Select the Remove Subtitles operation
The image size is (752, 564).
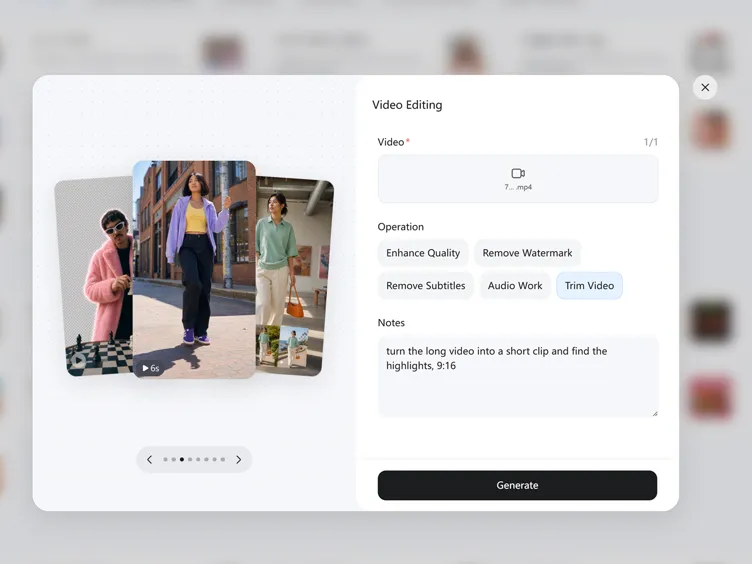425,285
